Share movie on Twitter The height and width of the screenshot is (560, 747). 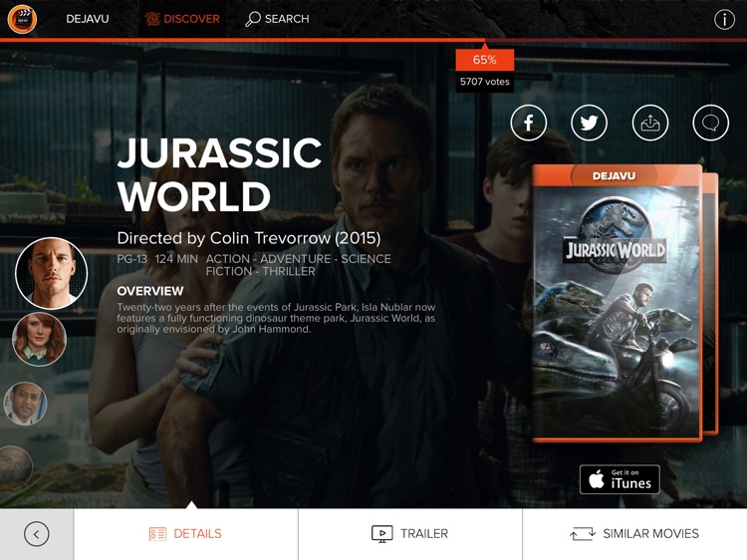[589, 123]
